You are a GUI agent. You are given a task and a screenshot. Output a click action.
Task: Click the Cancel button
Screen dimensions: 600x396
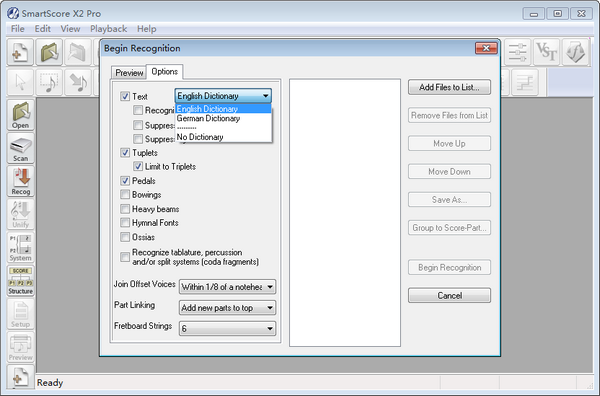click(449, 295)
